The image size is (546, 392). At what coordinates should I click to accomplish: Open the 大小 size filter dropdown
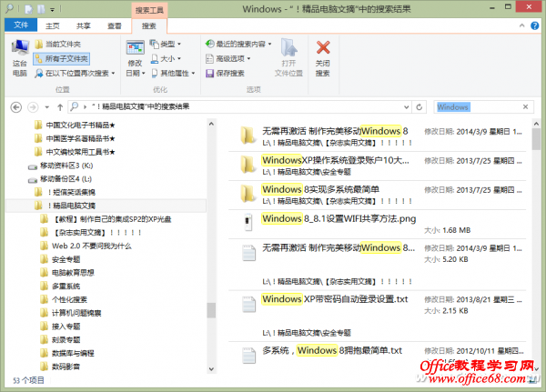coord(167,58)
